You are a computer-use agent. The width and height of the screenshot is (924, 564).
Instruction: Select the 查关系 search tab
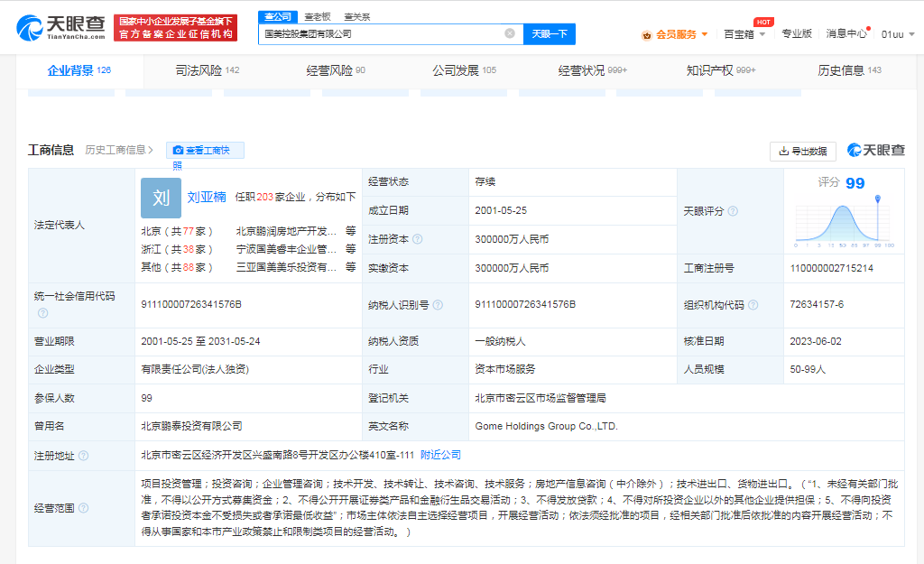[357, 17]
